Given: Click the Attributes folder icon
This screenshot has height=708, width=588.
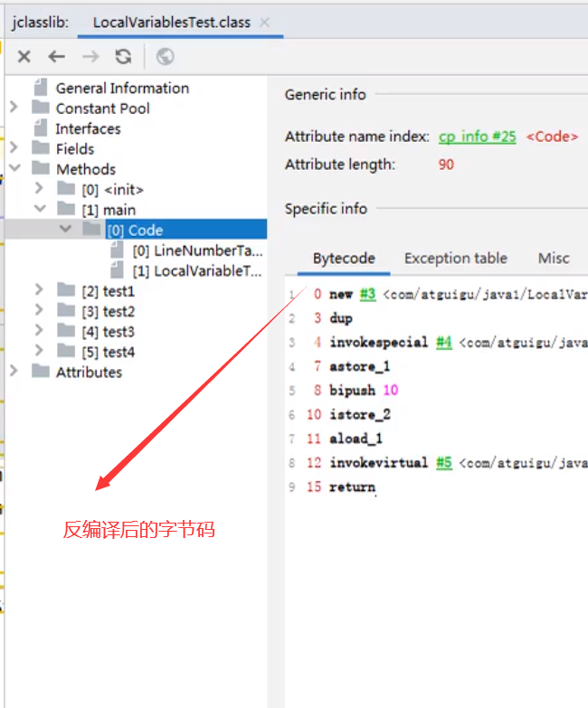Looking at the screenshot, I should pyautogui.click(x=41, y=372).
